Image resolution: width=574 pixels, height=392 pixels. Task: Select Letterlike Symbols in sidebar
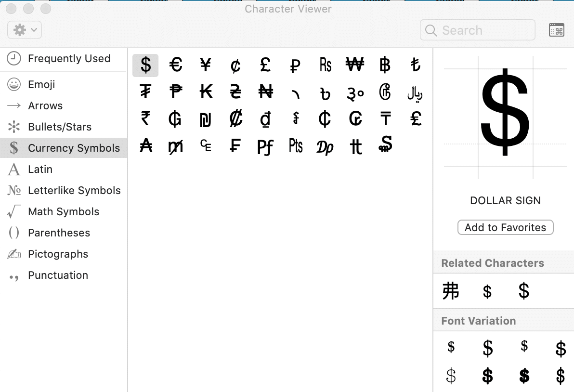(x=74, y=191)
